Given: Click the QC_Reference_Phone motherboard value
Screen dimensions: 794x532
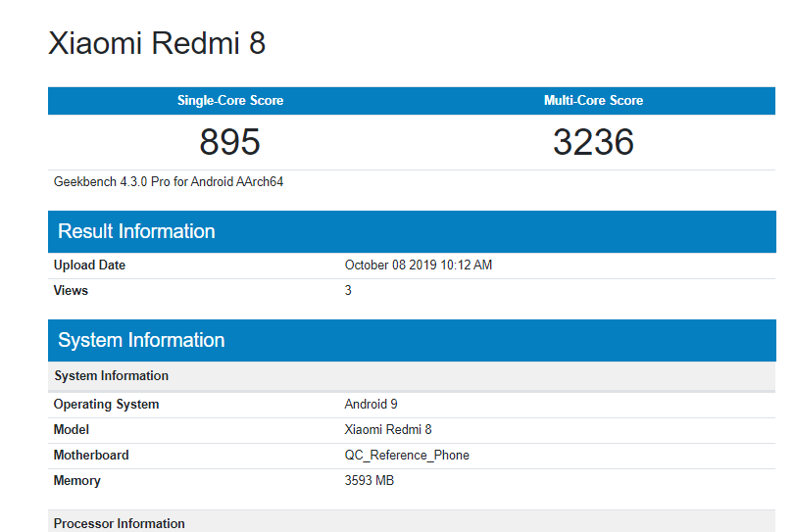Looking at the screenshot, I should click(407, 456).
